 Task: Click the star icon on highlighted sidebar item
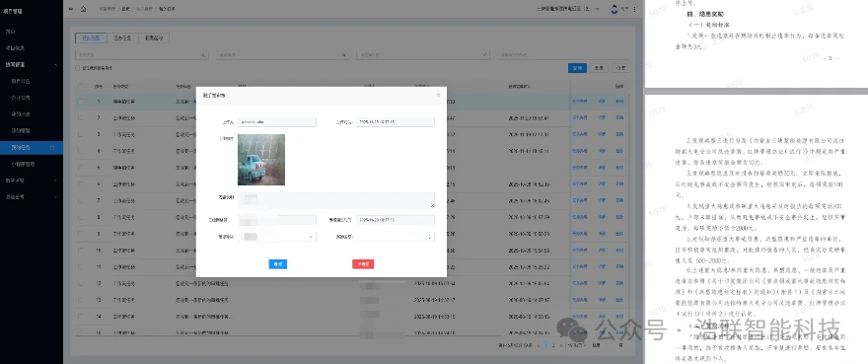52,147
